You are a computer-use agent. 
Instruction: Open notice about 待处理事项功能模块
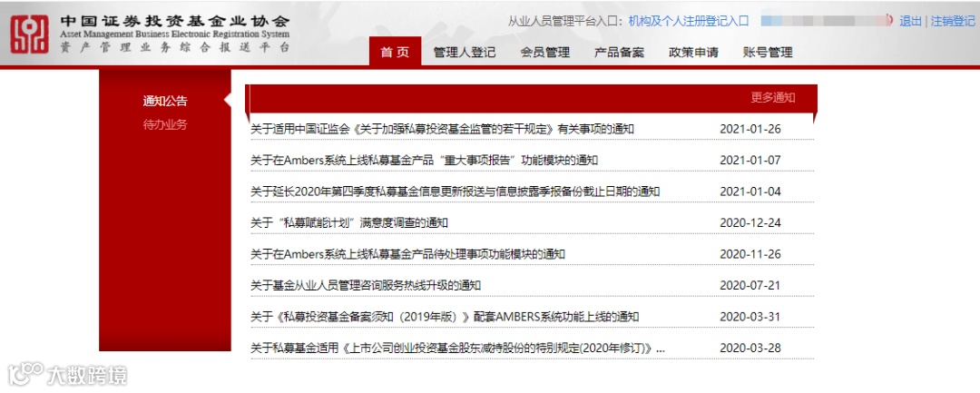pos(407,254)
